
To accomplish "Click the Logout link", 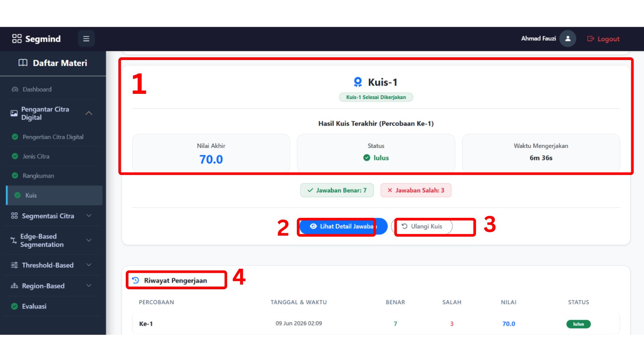I will pyautogui.click(x=603, y=39).
